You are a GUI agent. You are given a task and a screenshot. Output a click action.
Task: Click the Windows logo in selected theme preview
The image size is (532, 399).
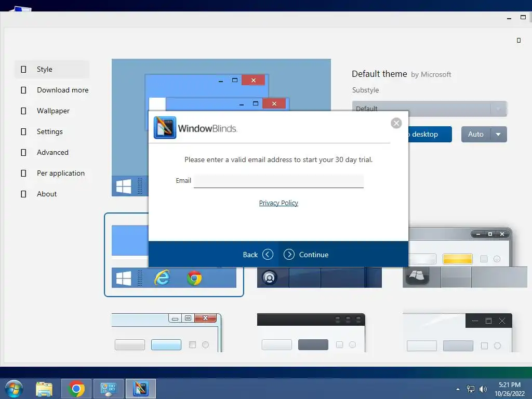[x=124, y=278]
